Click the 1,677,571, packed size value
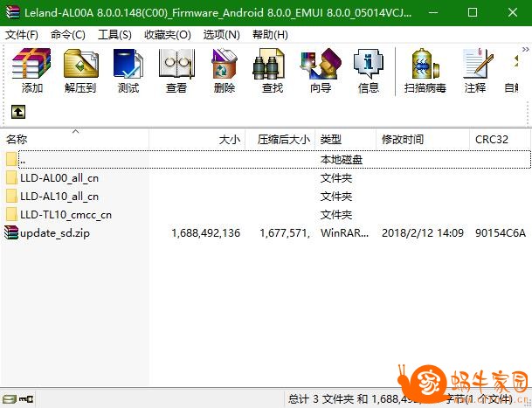This screenshot has width=532, height=408. (285, 233)
